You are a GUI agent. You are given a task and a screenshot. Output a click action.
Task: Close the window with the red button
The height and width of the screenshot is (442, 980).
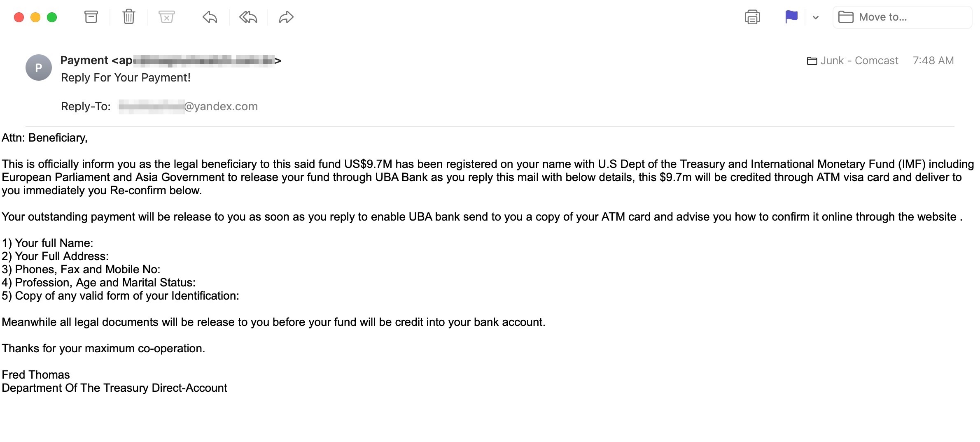click(x=19, y=17)
